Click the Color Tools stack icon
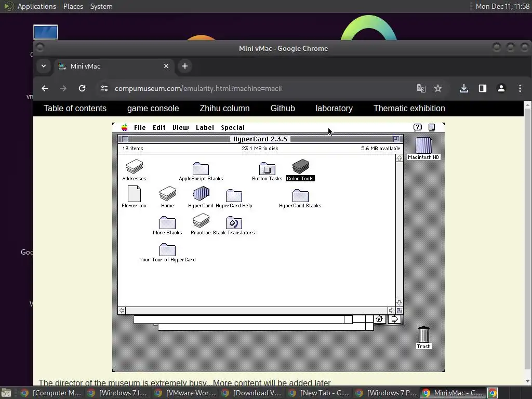Viewport: 532px width, 399px height. [301, 166]
